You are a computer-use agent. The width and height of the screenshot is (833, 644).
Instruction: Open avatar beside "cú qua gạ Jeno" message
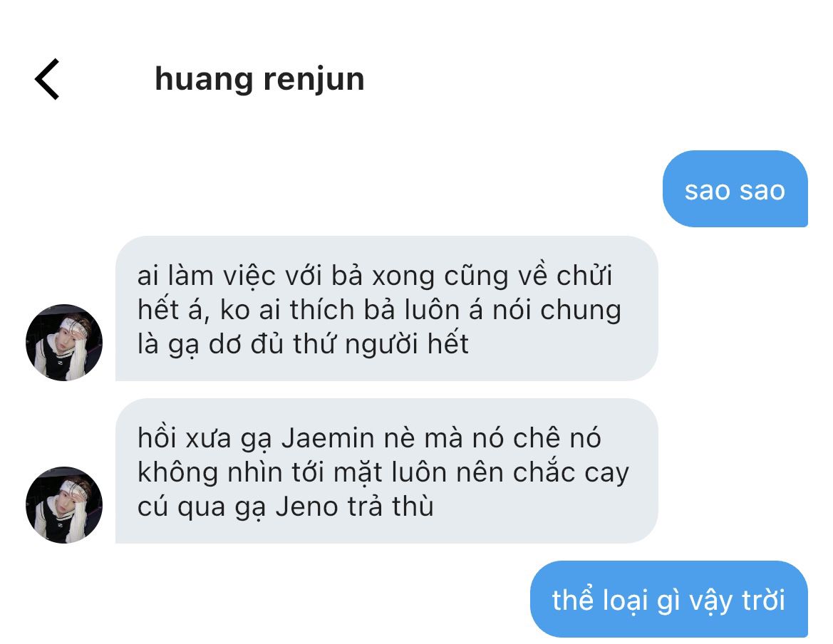64,505
